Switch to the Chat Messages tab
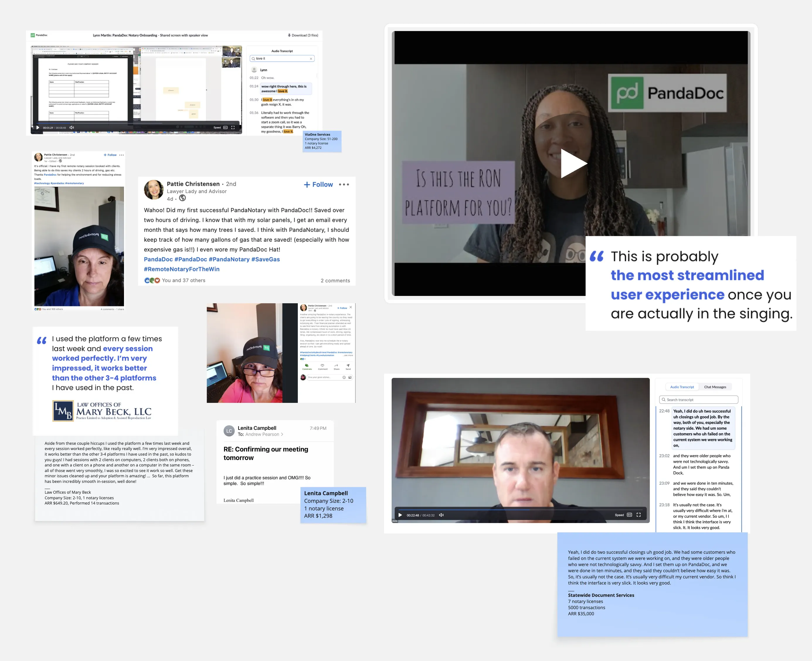Image resolution: width=812 pixels, height=661 pixels. pyautogui.click(x=715, y=387)
